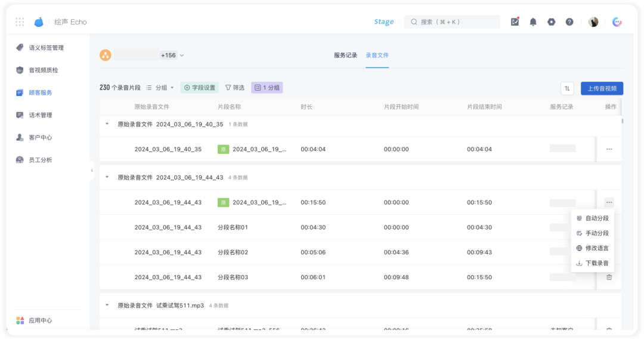The height and width of the screenshot is (340, 644).
Task: Open the task checklist icon in header
Action: (515, 21)
